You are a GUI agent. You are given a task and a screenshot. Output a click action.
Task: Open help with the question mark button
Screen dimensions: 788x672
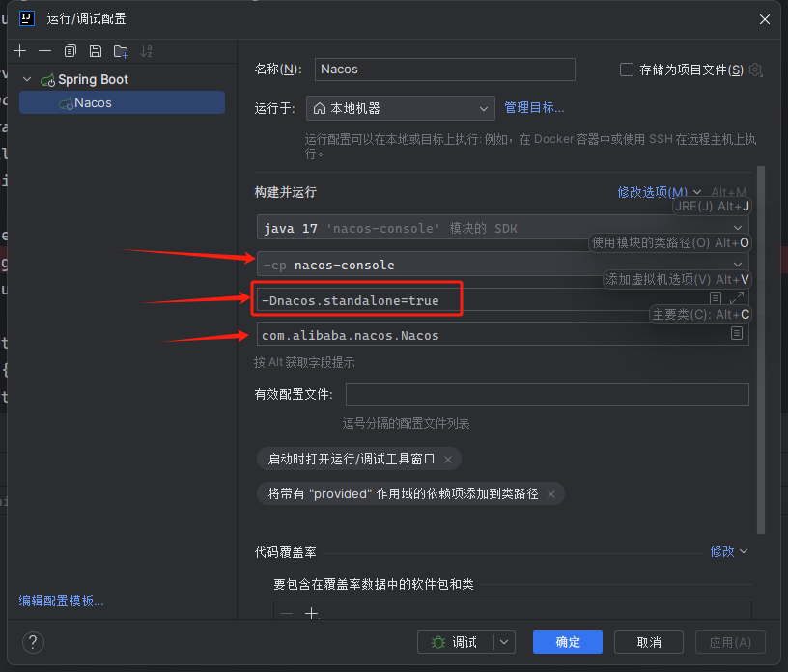[x=33, y=642]
